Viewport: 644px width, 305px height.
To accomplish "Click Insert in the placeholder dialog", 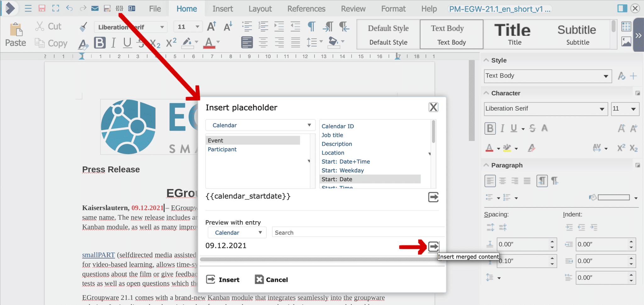I will [223, 279].
